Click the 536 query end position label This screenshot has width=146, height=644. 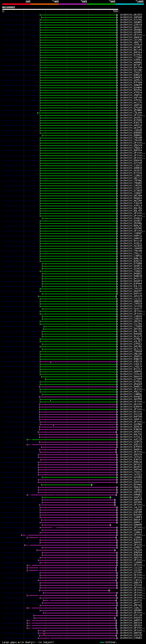pyautogui.click(x=115, y=11)
